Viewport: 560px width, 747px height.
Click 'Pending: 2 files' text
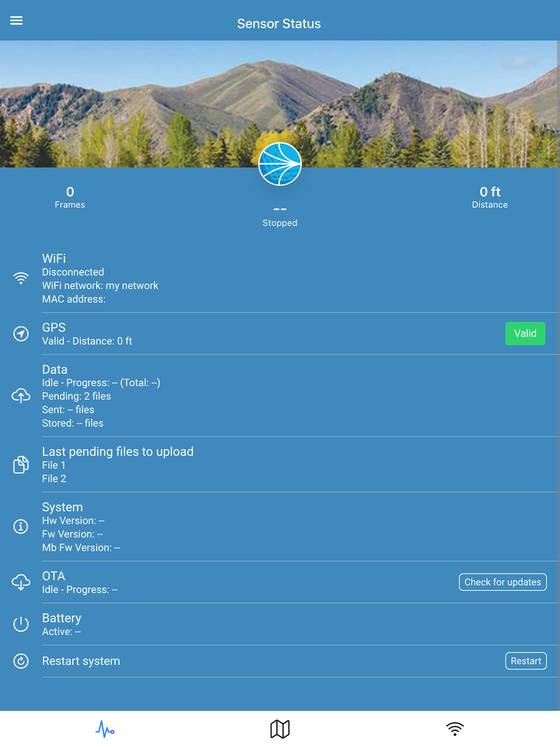tap(76, 396)
